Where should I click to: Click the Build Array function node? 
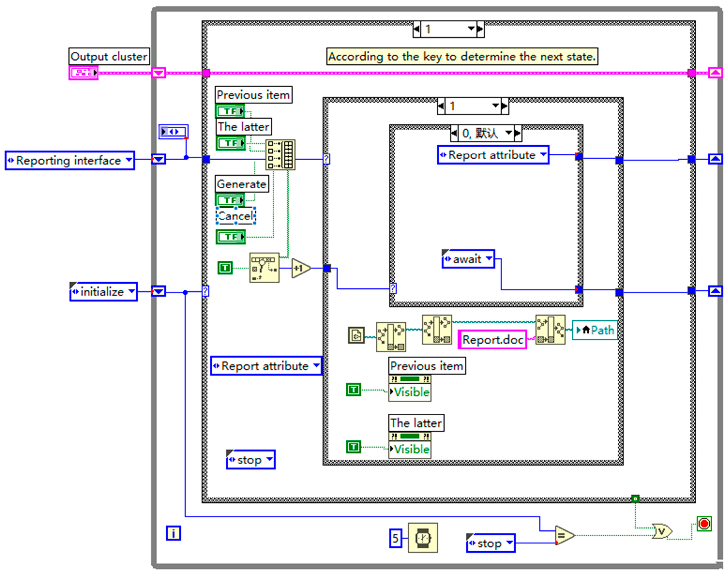pyautogui.click(x=280, y=155)
